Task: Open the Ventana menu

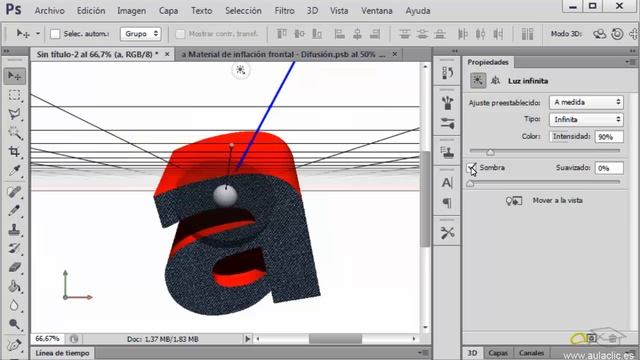Action: coord(376,11)
